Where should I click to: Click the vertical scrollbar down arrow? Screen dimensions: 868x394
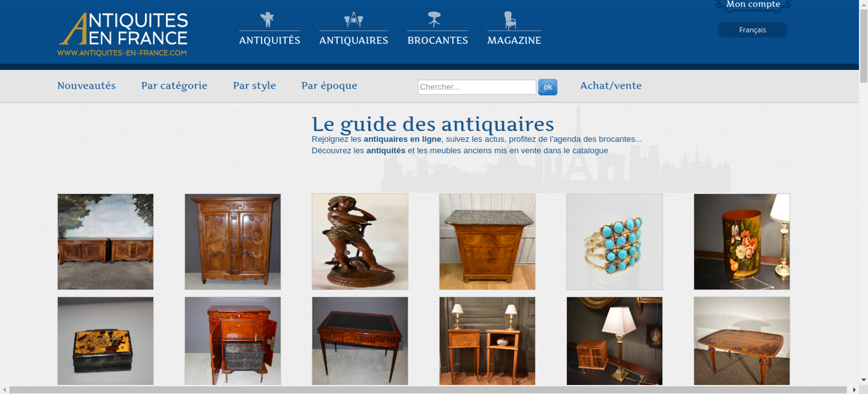(864, 380)
